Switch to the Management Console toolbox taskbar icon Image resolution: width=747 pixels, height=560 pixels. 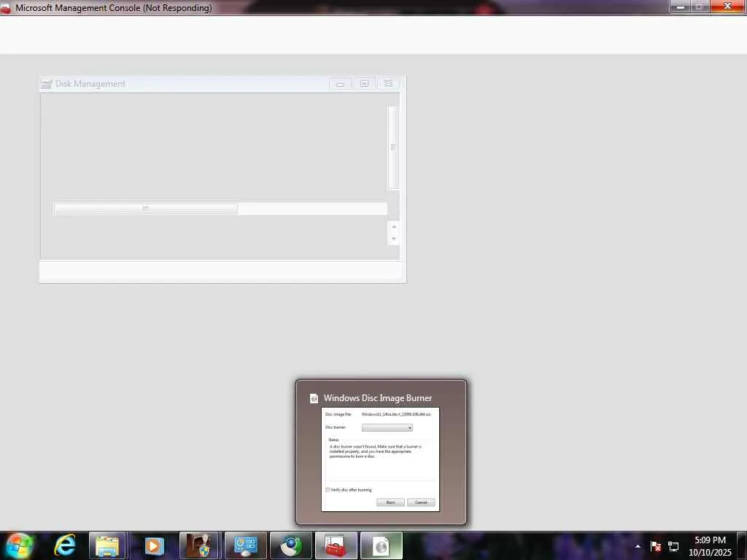point(336,545)
